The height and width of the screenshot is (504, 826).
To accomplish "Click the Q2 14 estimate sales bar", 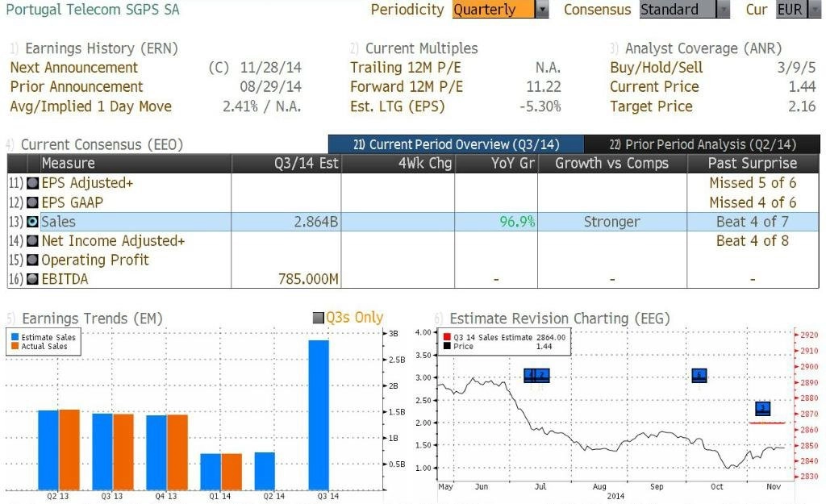I will click(x=265, y=471).
